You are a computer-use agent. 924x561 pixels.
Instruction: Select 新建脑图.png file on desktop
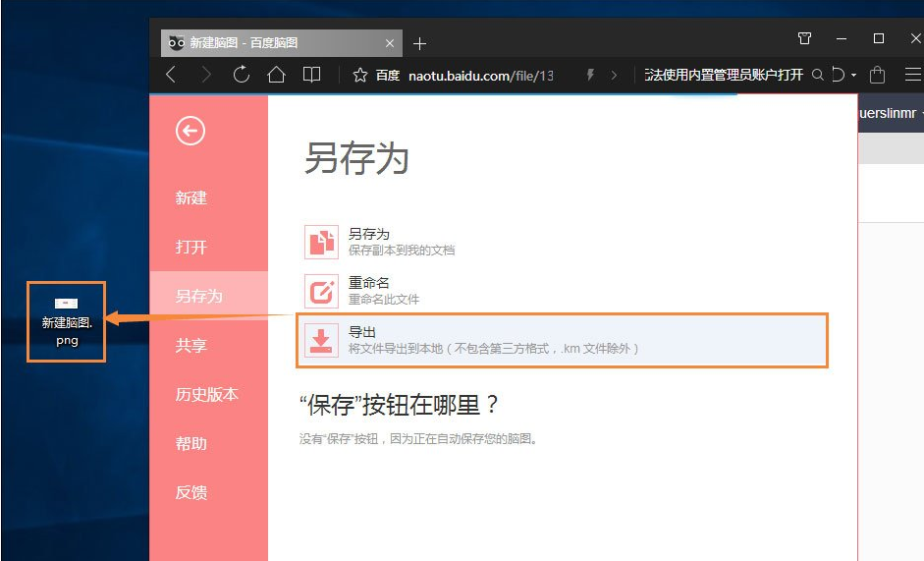click(x=66, y=321)
